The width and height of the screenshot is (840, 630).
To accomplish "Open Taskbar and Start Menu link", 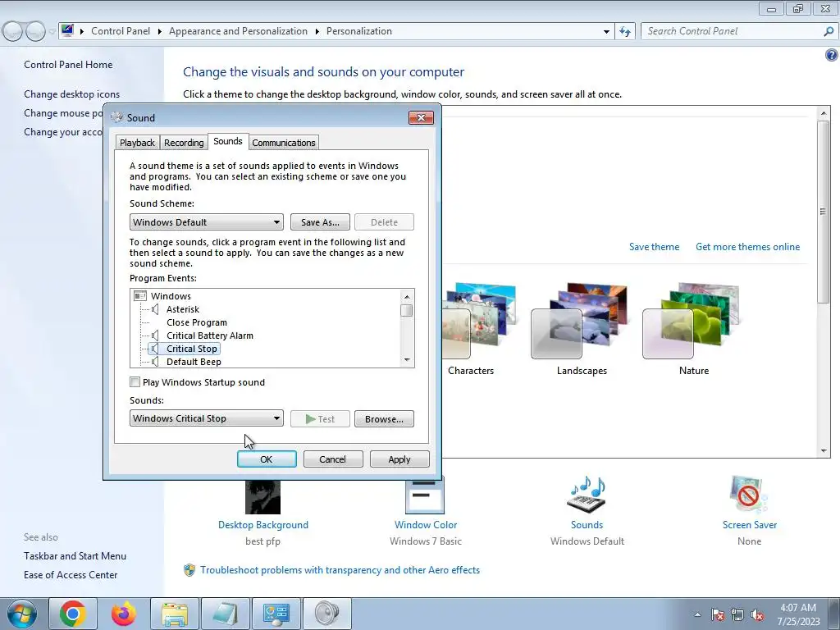I will coord(75,556).
